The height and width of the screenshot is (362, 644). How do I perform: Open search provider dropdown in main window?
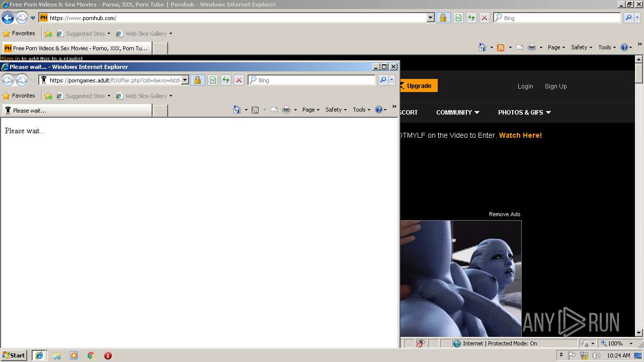pyautogui.click(x=637, y=18)
